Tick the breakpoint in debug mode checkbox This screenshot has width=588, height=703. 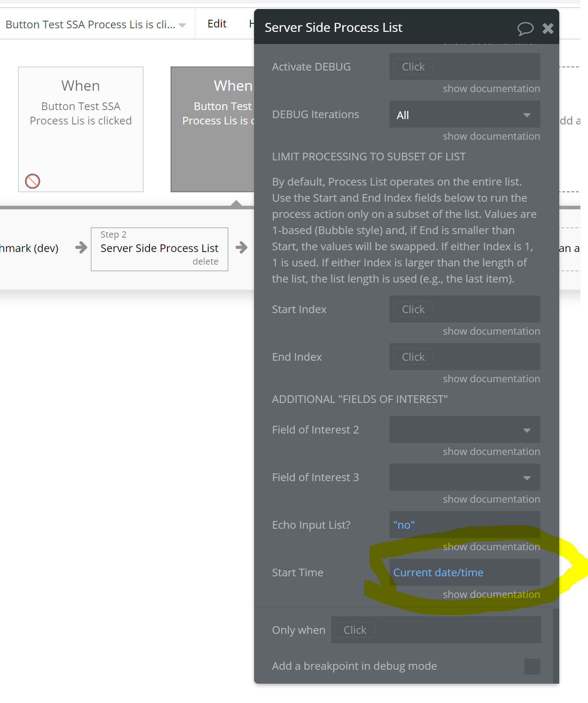pyautogui.click(x=532, y=666)
